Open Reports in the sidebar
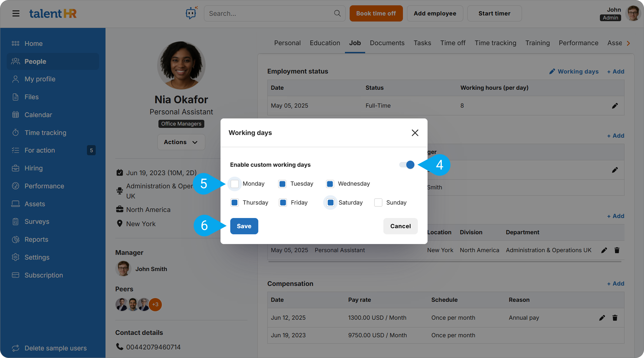Screen dimensions: 644x358 36,239
